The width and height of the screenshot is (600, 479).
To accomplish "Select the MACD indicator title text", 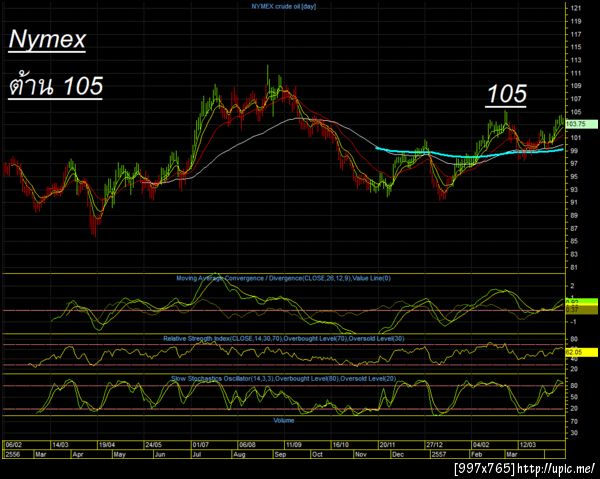I will pyautogui.click(x=284, y=278).
